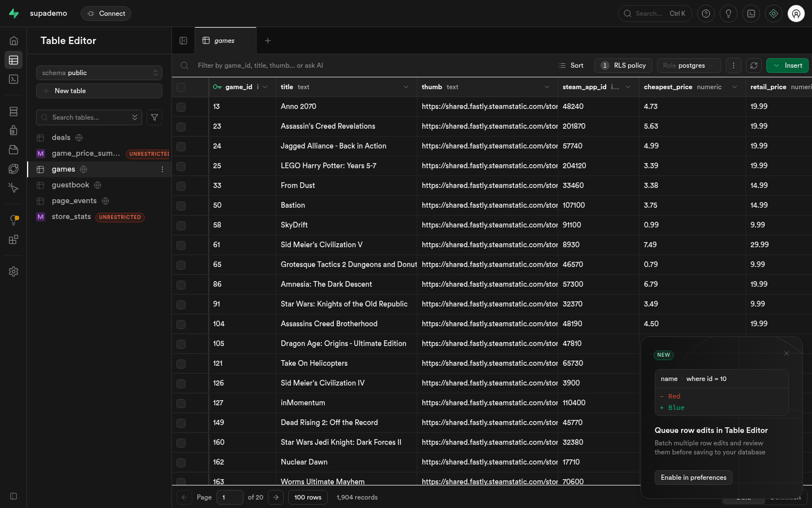
Task: Collapse the table list side panel icon
Action: click(x=183, y=41)
